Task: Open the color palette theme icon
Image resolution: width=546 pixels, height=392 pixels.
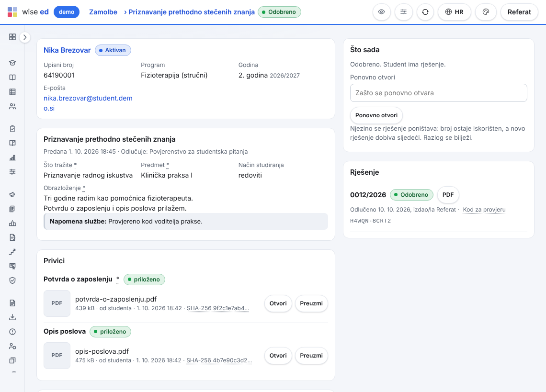Action: (x=486, y=12)
